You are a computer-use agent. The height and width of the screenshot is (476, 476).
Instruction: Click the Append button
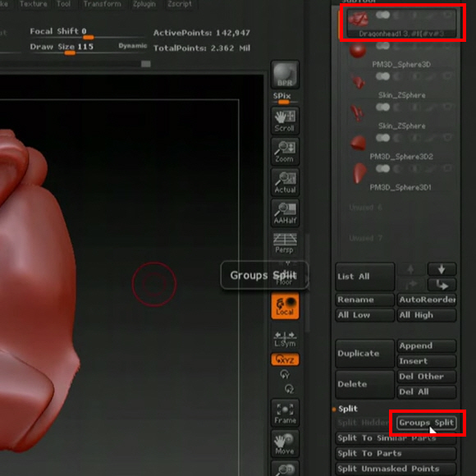(x=427, y=346)
